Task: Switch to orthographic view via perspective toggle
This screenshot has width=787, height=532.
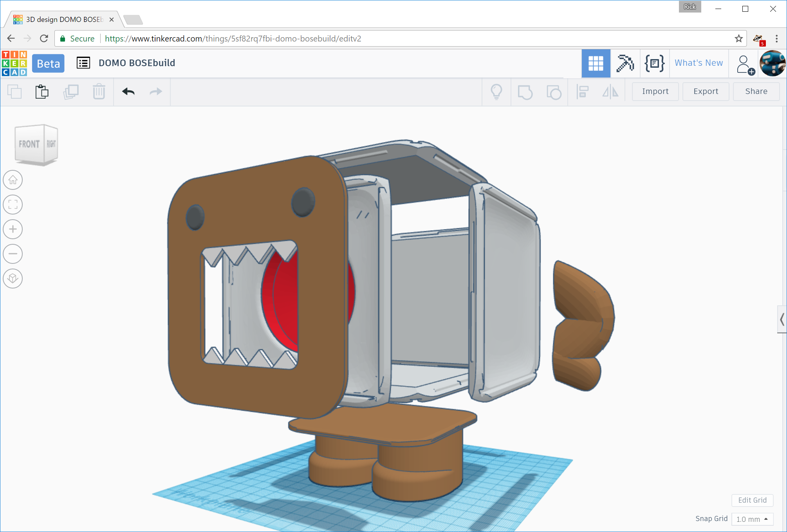Action: (x=13, y=278)
